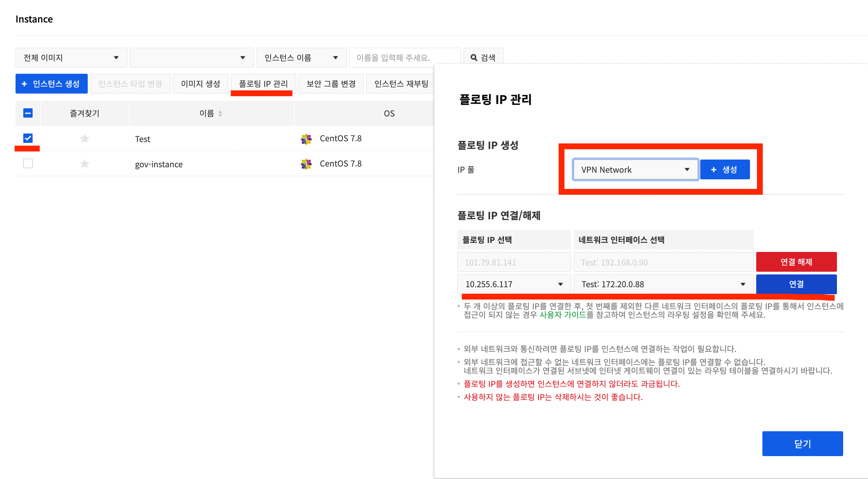The image size is (868, 479).
Task: Expand the VPN Network IP pool dropdown
Action: coord(635,170)
